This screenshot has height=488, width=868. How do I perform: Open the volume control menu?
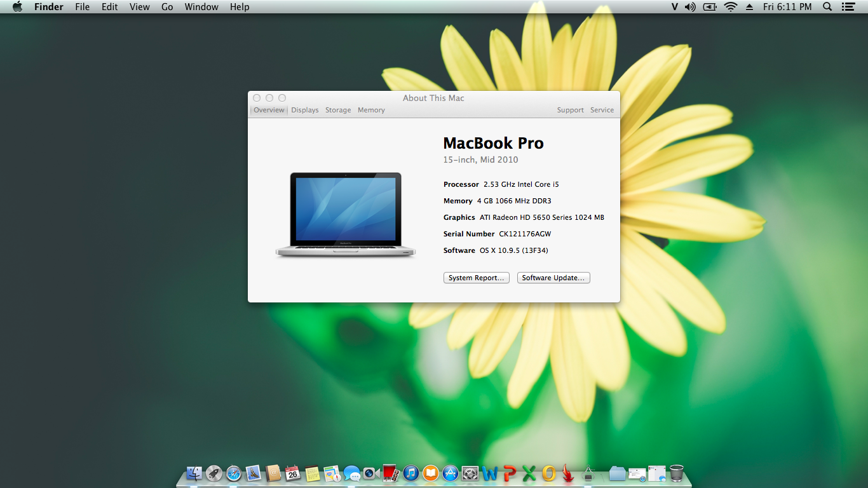(691, 7)
